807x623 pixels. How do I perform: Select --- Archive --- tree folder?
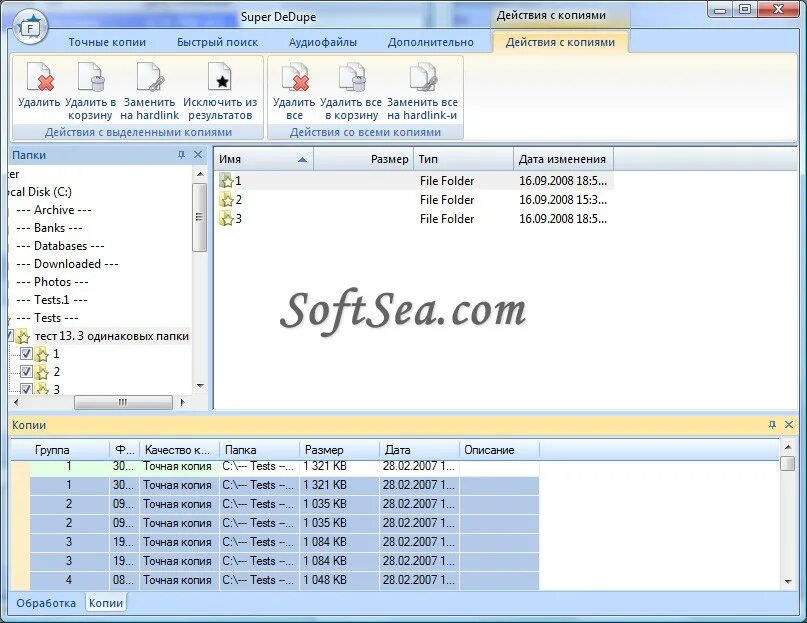pyautogui.click(x=54, y=210)
